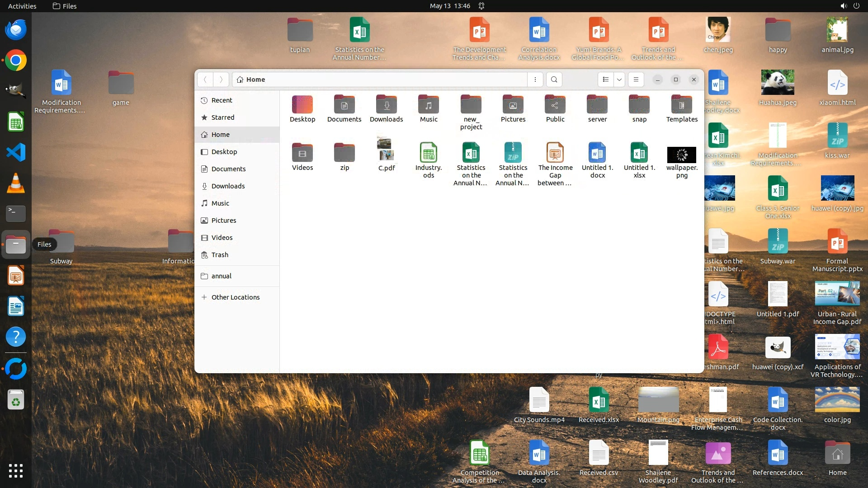Open the C.pdf file

386,150
